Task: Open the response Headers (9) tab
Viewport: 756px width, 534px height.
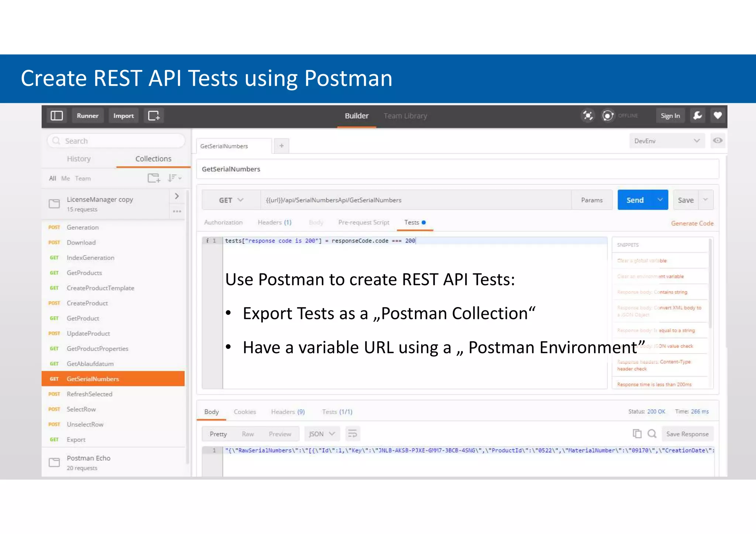Action: (x=288, y=411)
